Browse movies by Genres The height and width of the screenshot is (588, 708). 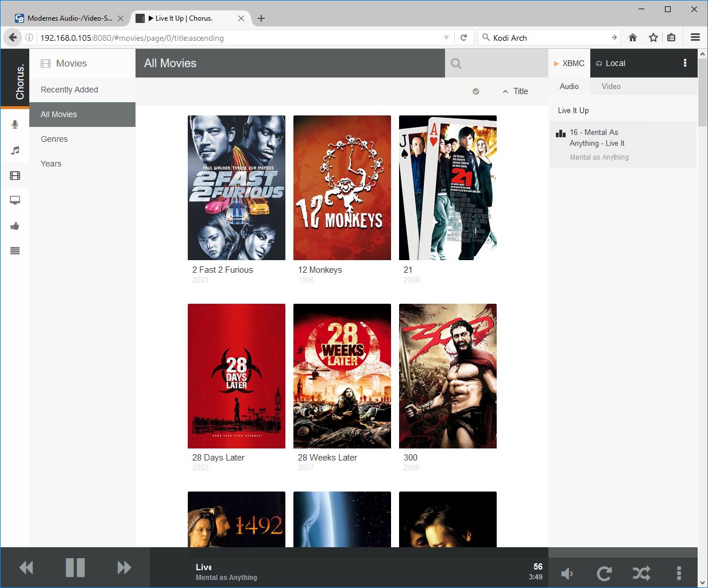(x=82, y=139)
